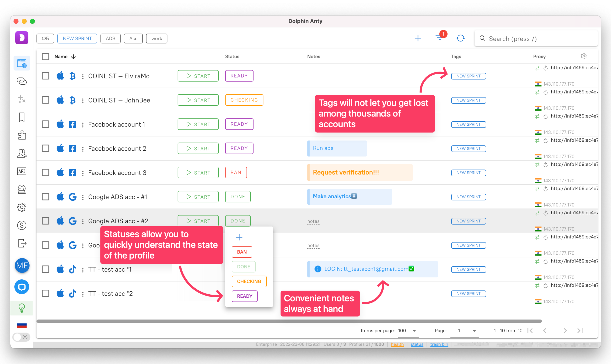Open the users team sidebar icon
611x364 pixels.
(x=22, y=153)
